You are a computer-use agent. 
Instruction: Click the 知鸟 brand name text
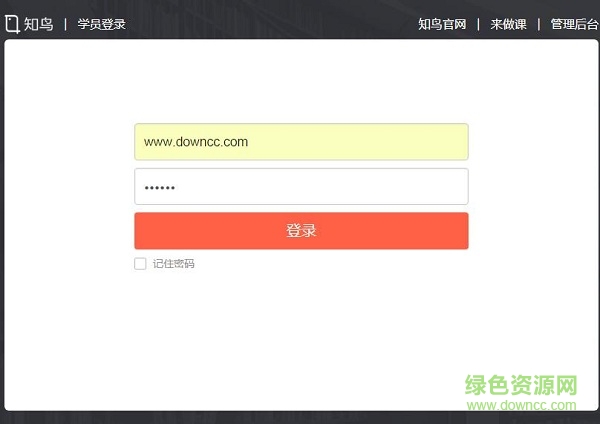(x=39, y=24)
